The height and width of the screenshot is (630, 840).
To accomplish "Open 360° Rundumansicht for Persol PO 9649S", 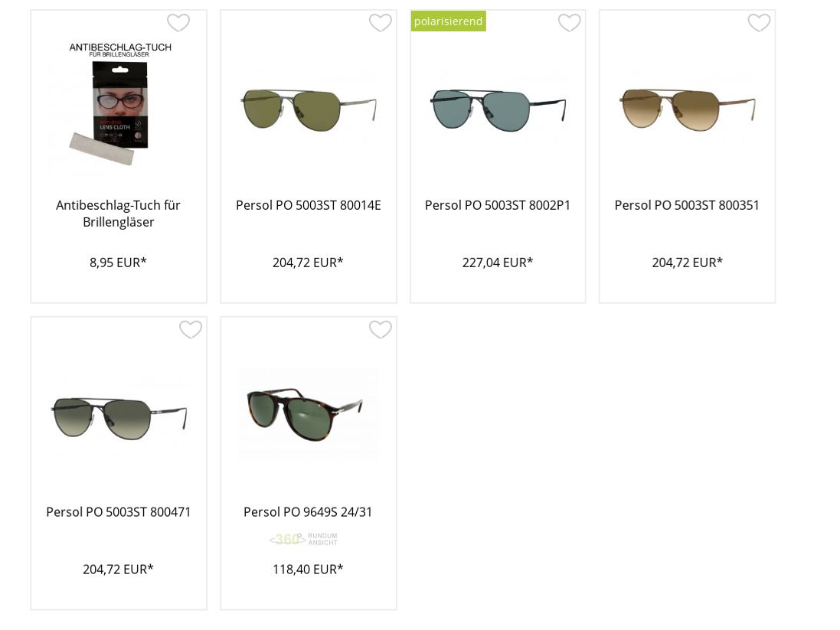I will [x=304, y=539].
